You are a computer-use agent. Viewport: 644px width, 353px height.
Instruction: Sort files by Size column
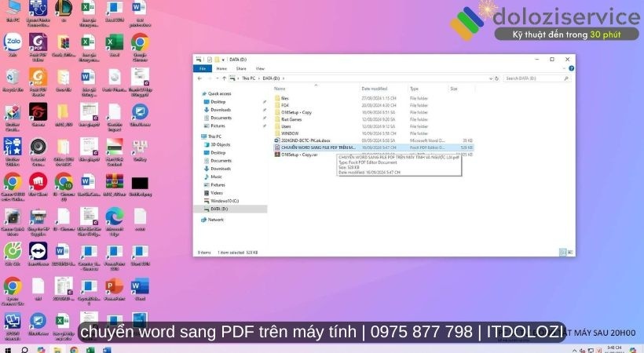453,89
